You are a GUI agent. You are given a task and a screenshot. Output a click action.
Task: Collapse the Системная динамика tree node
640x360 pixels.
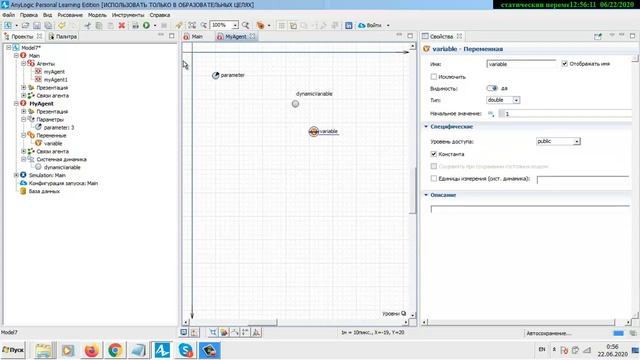pos(23,159)
